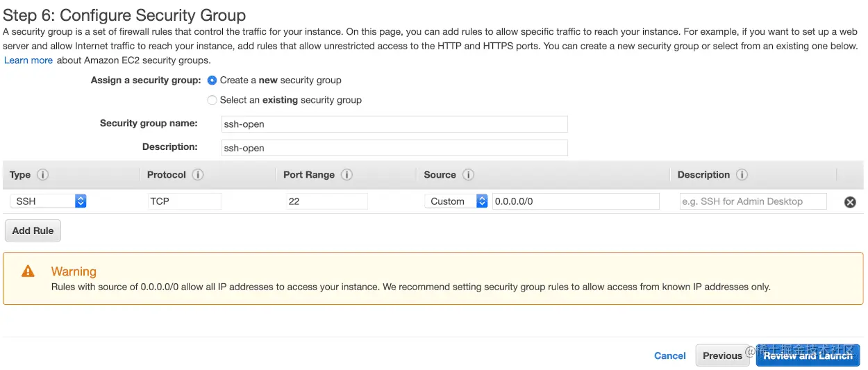Click the info icon next to Source
Viewport: 868px width, 370px height.
(x=468, y=175)
